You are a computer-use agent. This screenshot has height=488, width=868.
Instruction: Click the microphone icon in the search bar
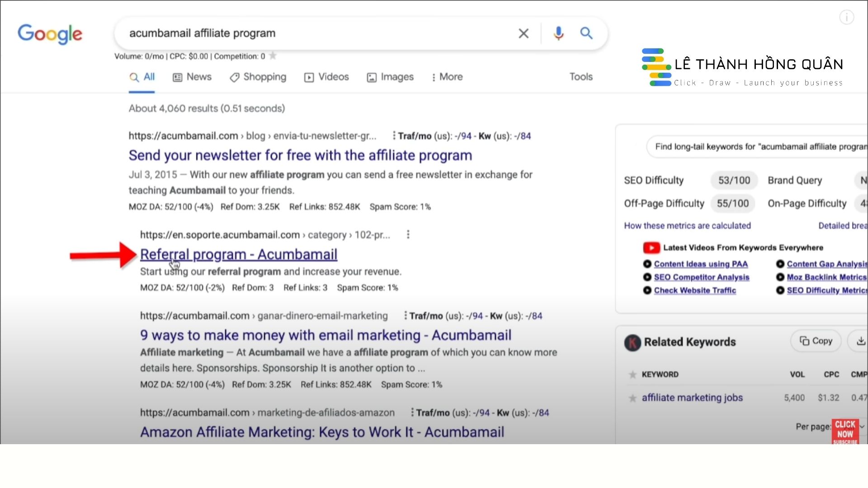pos(558,33)
